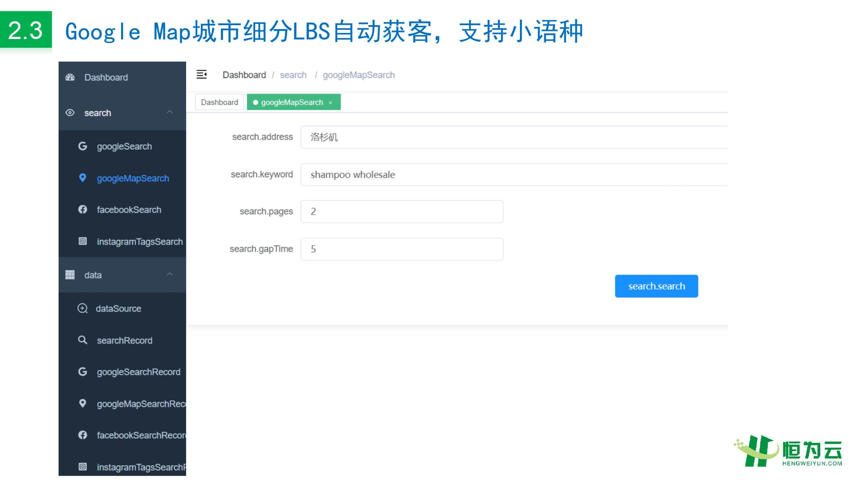Image resolution: width=868 pixels, height=488 pixels.
Task: Click the map pin icon beside googleMapSearch
Action: (x=82, y=178)
